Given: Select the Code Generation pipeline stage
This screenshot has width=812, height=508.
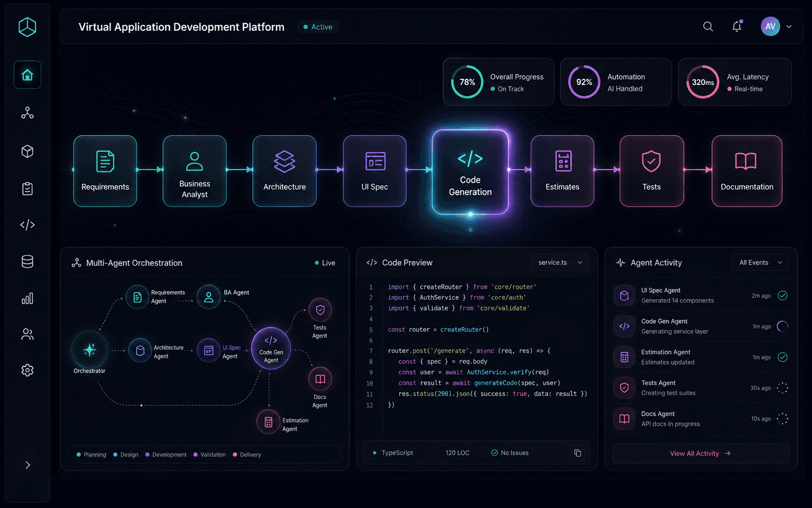Looking at the screenshot, I should [470, 172].
